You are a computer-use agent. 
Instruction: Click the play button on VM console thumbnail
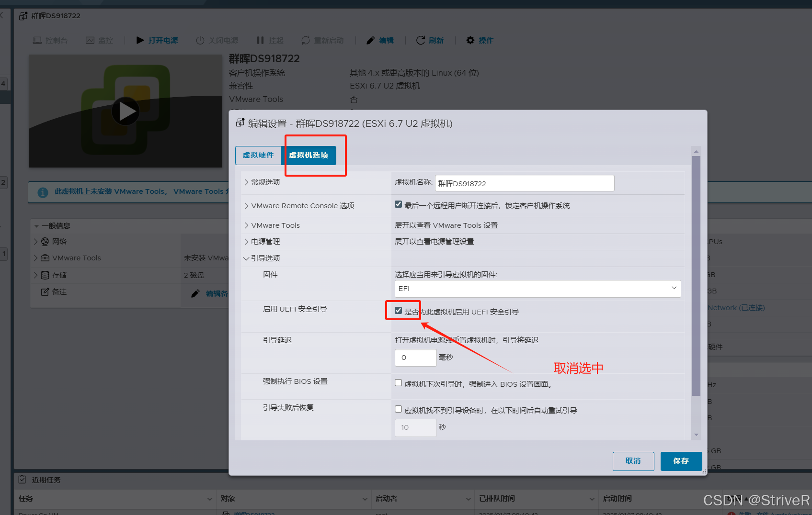click(126, 112)
